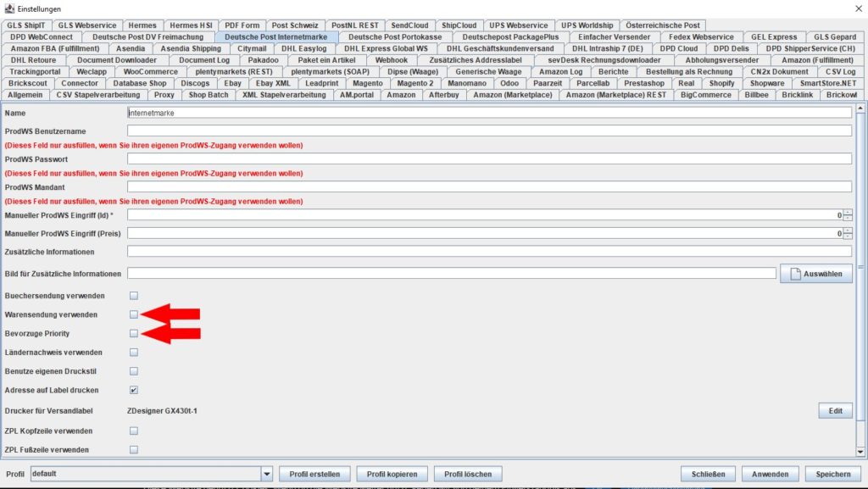
Task: Enable ZPL Fußzeile verwenden
Action: (x=134, y=450)
